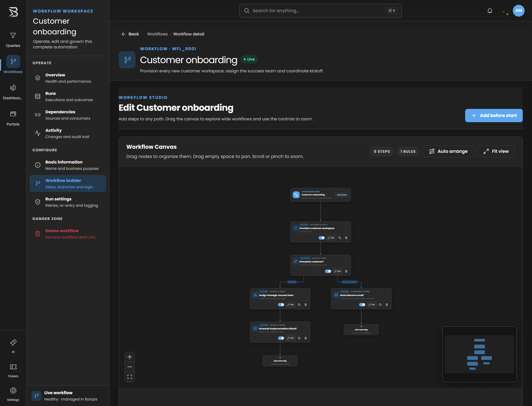532x406 pixels.
Task: Zoom in on the canvas with plus
Action: [130, 357]
